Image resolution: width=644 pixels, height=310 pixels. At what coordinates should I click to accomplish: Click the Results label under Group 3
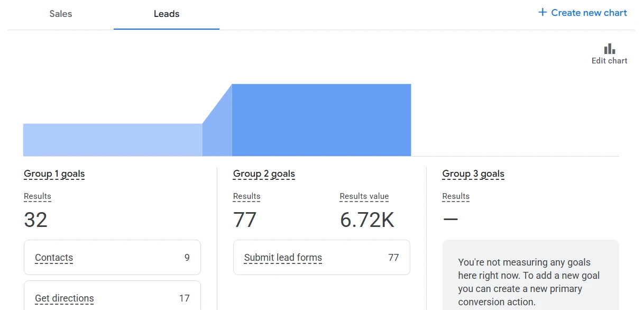pyautogui.click(x=456, y=196)
